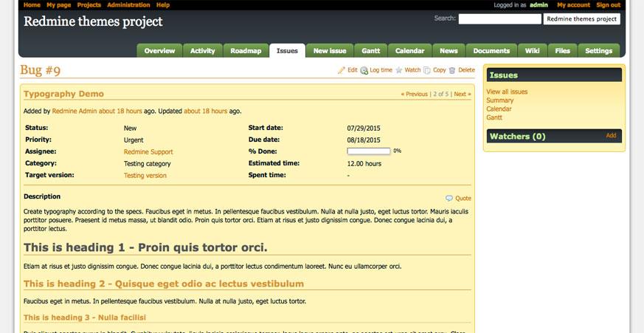Open the Gantt link in the sidebar
This screenshot has width=644, height=333.
point(494,117)
